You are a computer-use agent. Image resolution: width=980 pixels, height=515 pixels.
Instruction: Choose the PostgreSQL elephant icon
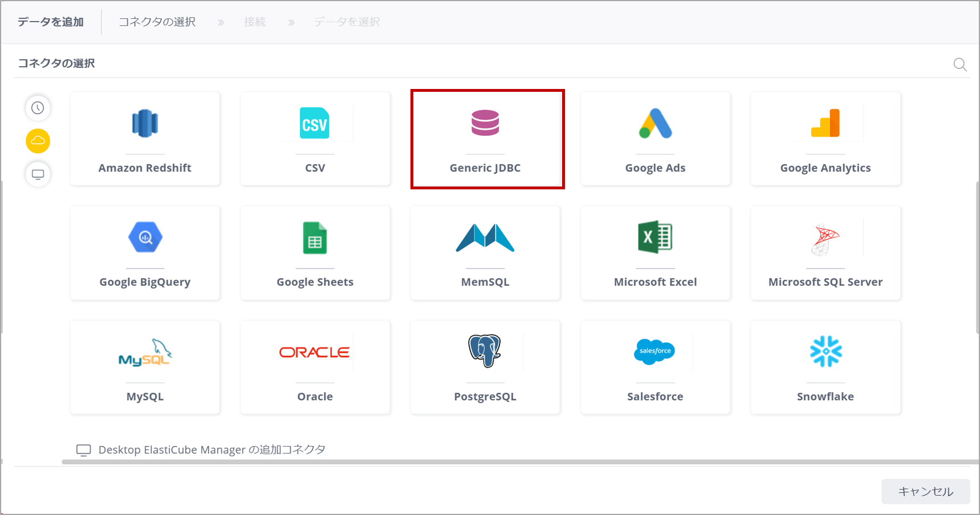click(485, 351)
